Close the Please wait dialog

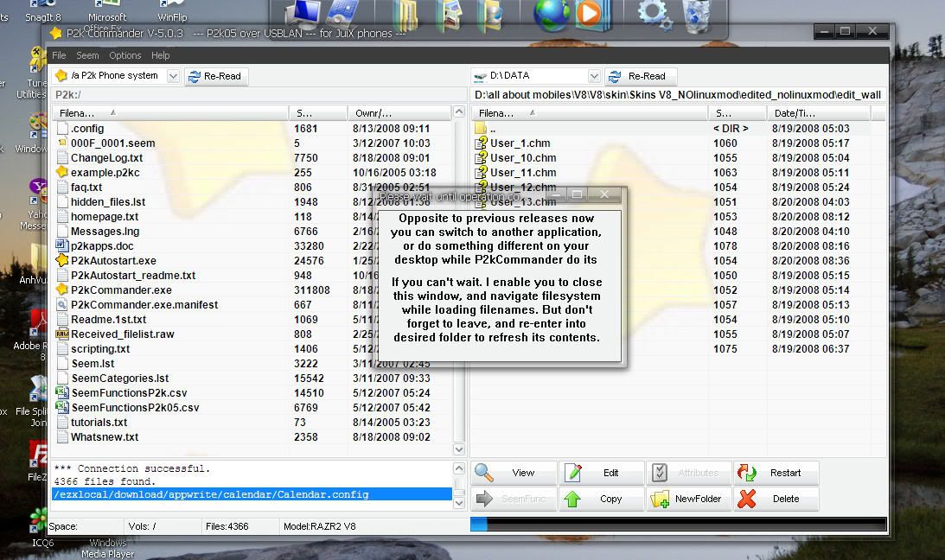pyautogui.click(x=603, y=194)
